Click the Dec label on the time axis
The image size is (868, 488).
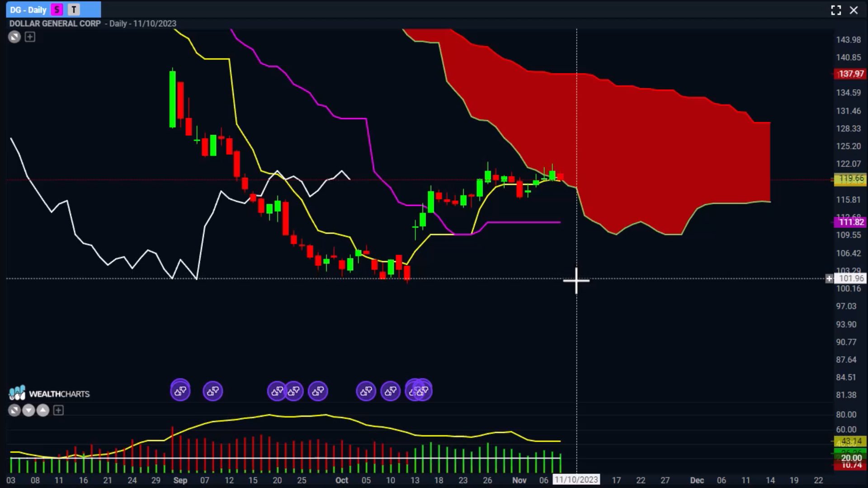pos(697,480)
